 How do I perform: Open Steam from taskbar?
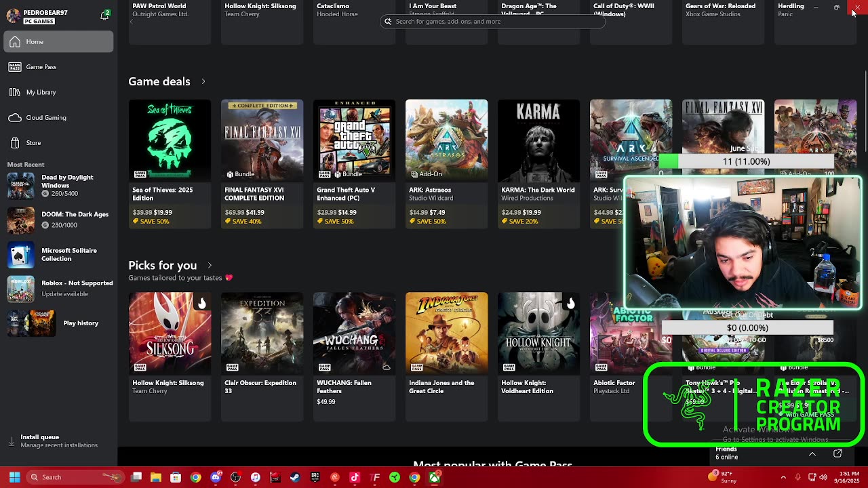(295, 477)
